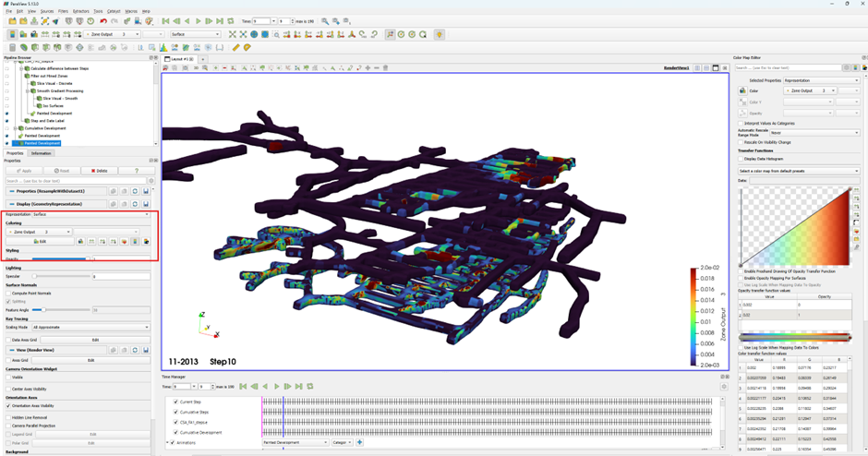Click Delete Selected trash icon in view toolbar
Viewport: 868px width, 456px height.
click(x=385, y=67)
